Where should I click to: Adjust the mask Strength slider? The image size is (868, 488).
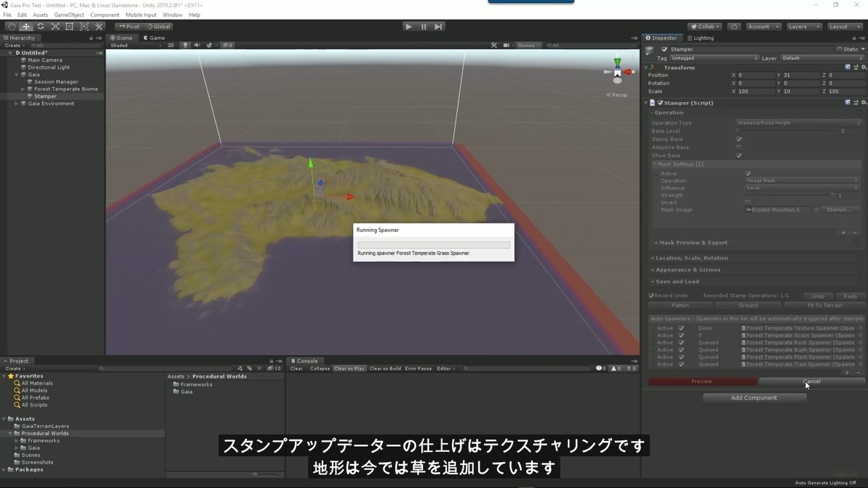click(789, 195)
